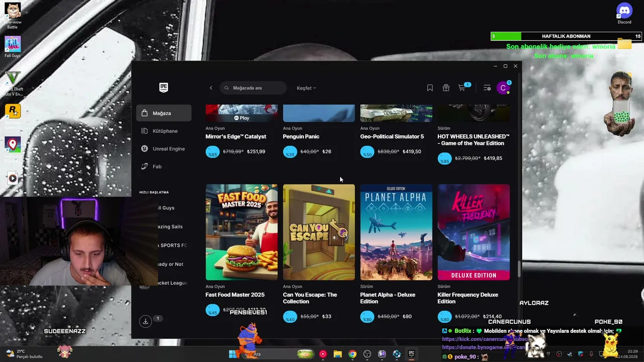The width and height of the screenshot is (644, 362).
Task: Click the Epic Games logo in the launcher
Action: 164,87
